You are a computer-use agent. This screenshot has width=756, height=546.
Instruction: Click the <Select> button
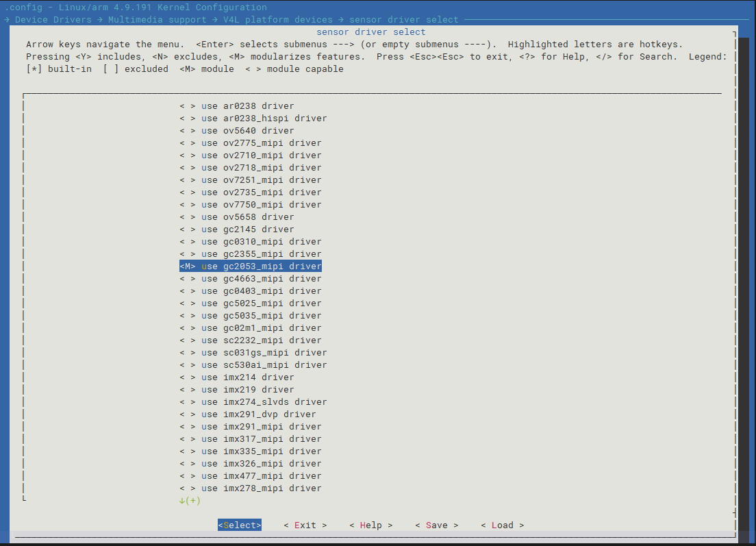coord(240,525)
